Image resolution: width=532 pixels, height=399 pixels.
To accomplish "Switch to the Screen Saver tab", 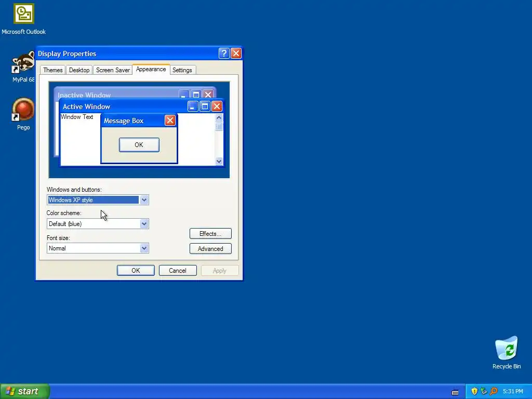I will pos(113,70).
